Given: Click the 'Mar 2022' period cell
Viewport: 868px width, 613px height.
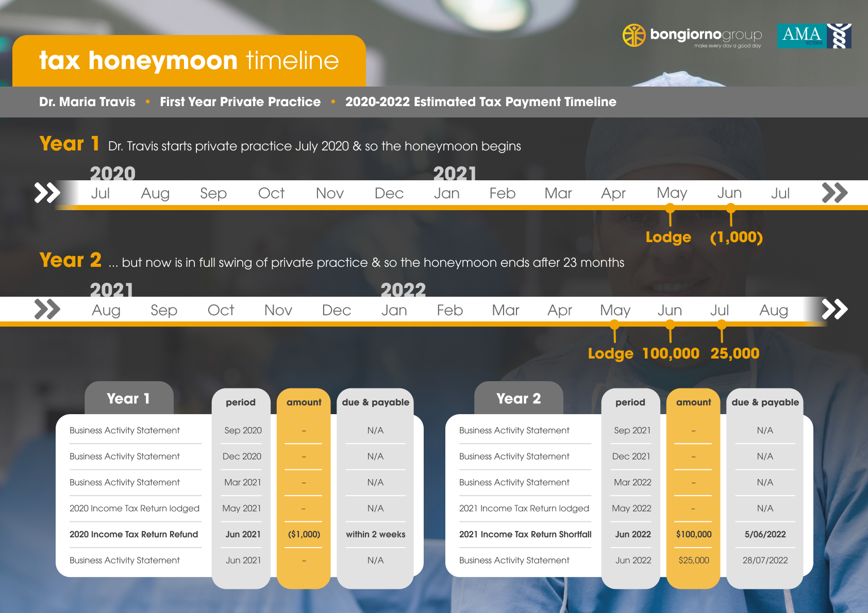Looking at the screenshot, I should pyautogui.click(x=632, y=482).
